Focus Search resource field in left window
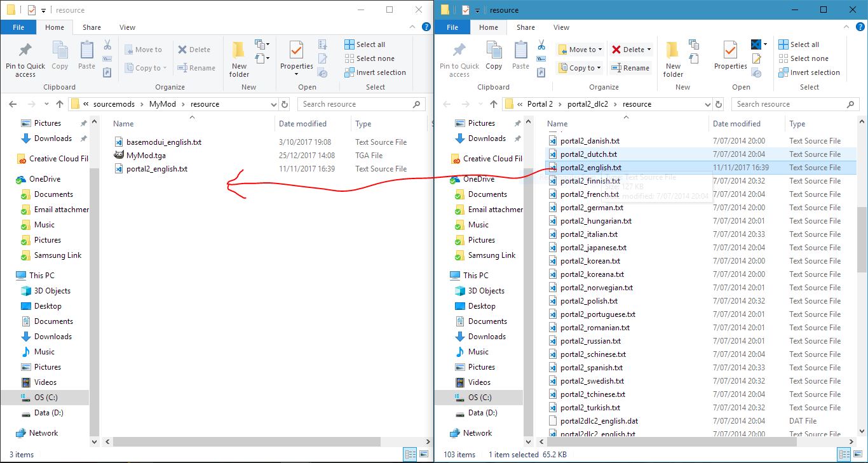The height and width of the screenshot is (463, 868). tap(362, 104)
